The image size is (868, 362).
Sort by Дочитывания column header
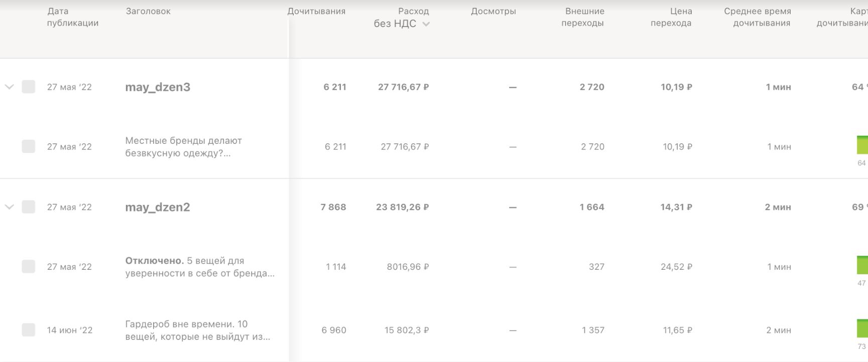(x=316, y=12)
